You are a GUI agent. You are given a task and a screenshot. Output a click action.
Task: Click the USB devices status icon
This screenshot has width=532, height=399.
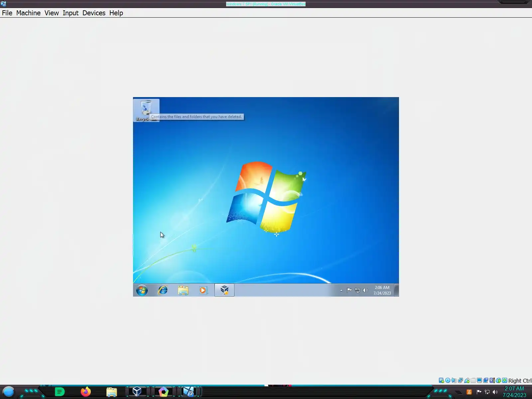point(467,380)
